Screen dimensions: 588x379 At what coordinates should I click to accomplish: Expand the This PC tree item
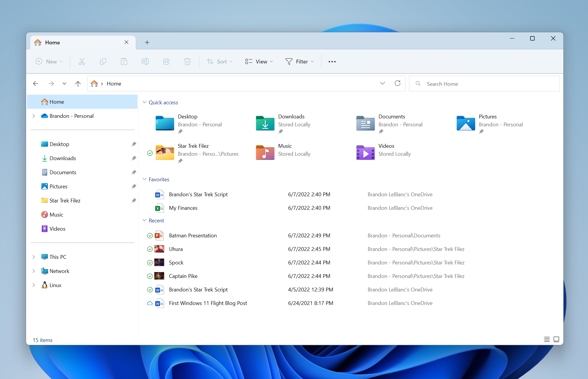coord(34,256)
